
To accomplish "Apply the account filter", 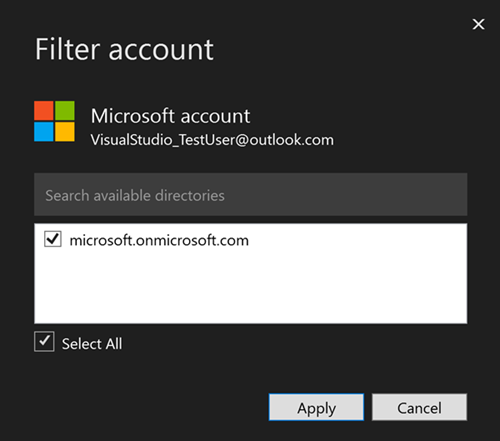I will pyautogui.click(x=316, y=407).
